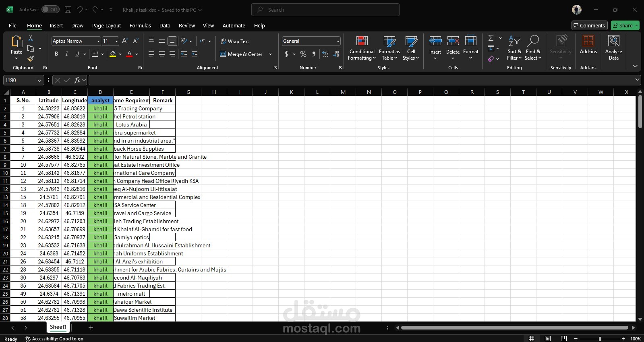Click the red Font Color swatch
The width and height of the screenshot is (644, 342).
[129, 54]
